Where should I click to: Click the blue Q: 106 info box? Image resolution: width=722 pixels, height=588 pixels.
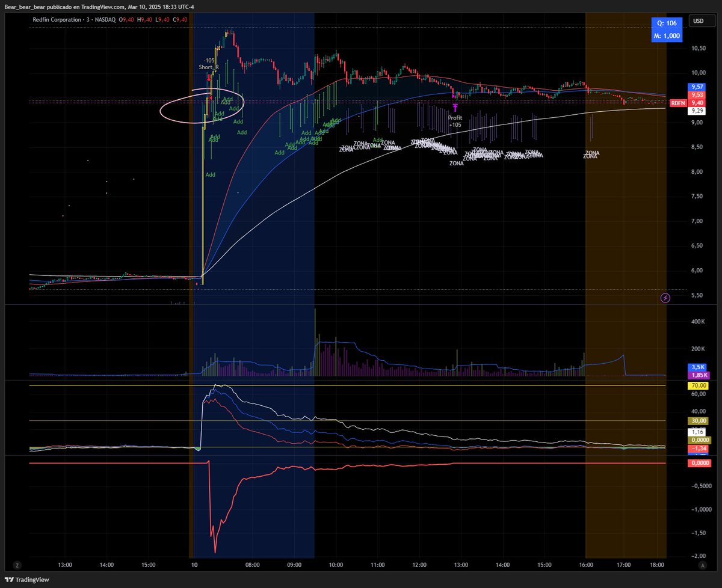667,29
